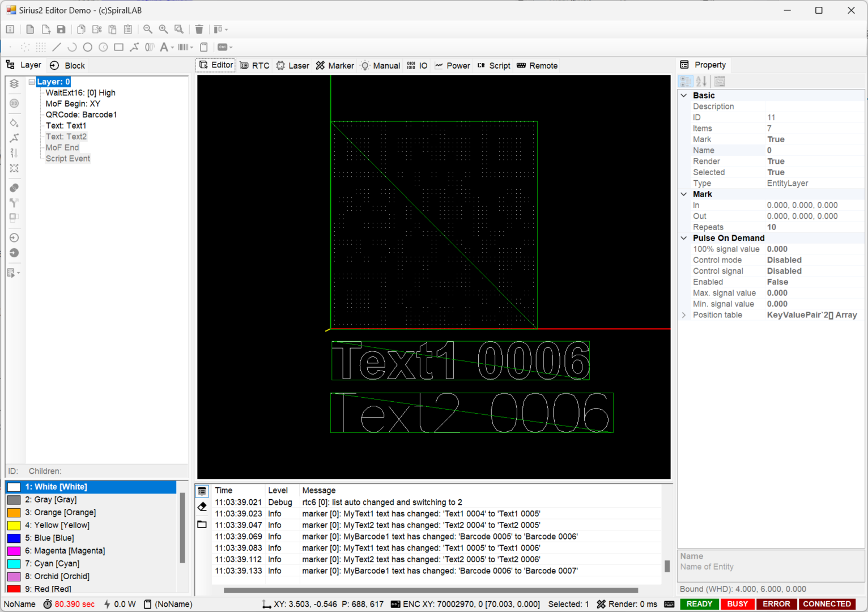Add a new layer with the layers icon

coord(14,83)
